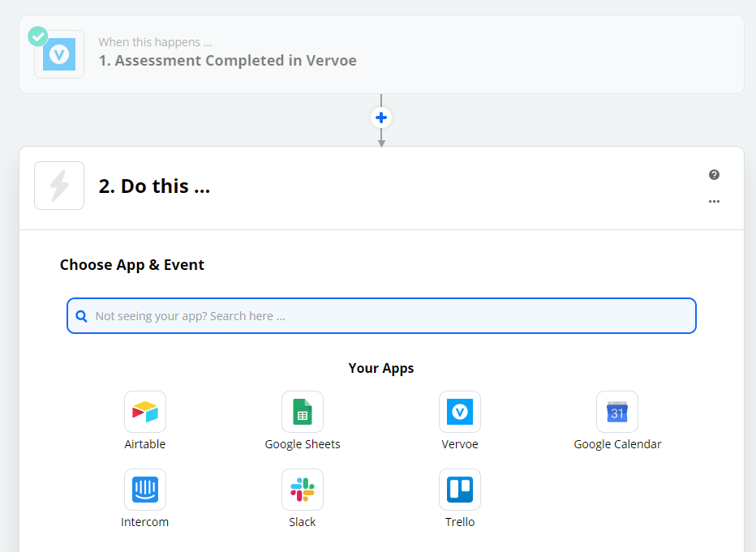The image size is (756, 552).
Task: Click the Slack label text
Action: 303,522
